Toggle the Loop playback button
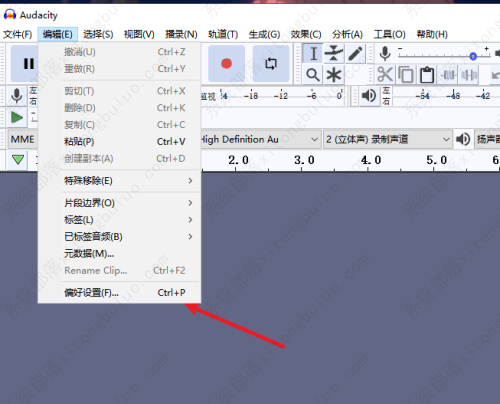The width and height of the screenshot is (500, 404). click(271, 63)
